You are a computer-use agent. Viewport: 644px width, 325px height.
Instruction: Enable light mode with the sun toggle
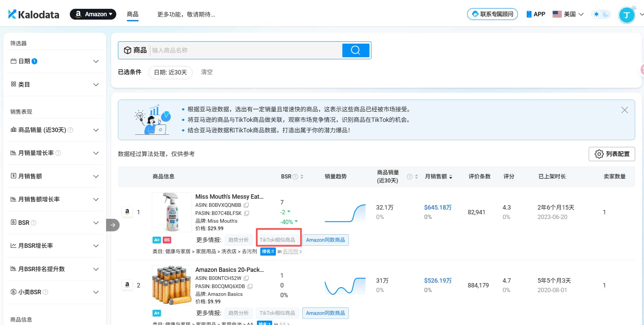tap(597, 14)
